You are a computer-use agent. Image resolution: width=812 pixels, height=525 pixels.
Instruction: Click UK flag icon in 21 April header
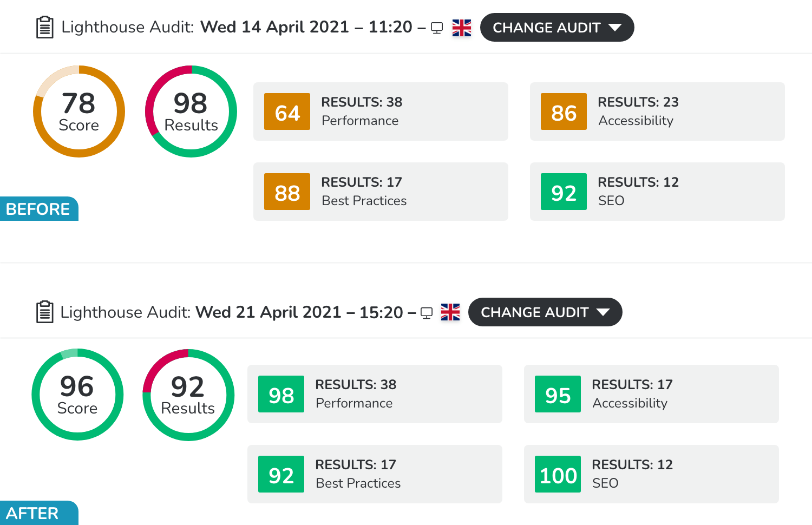click(x=450, y=312)
